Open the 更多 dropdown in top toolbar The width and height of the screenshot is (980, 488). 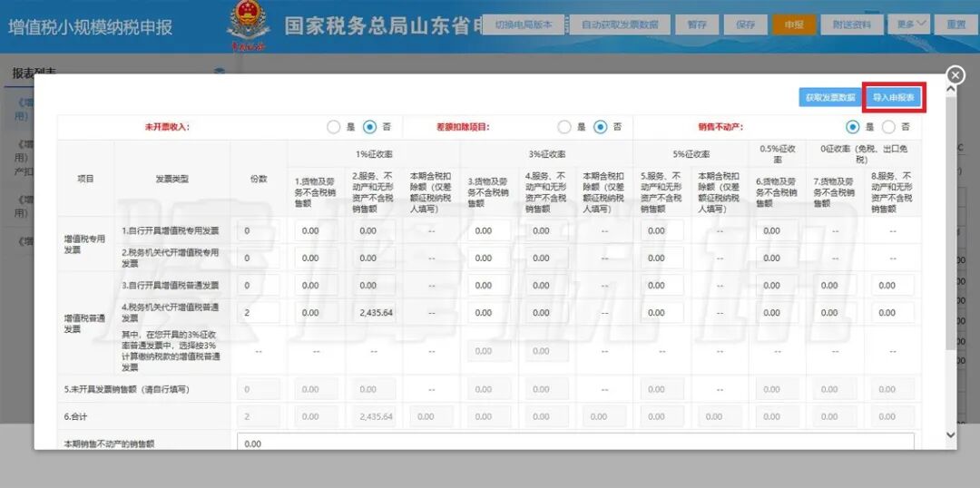[x=908, y=24]
